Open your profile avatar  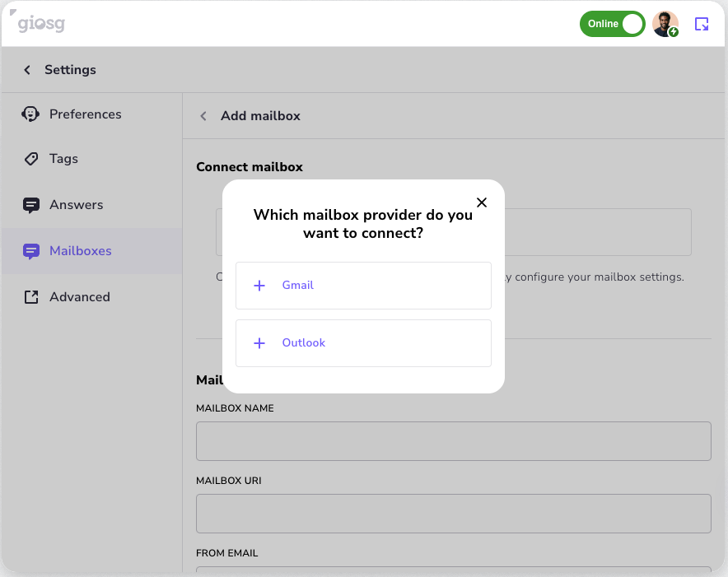[665, 24]
